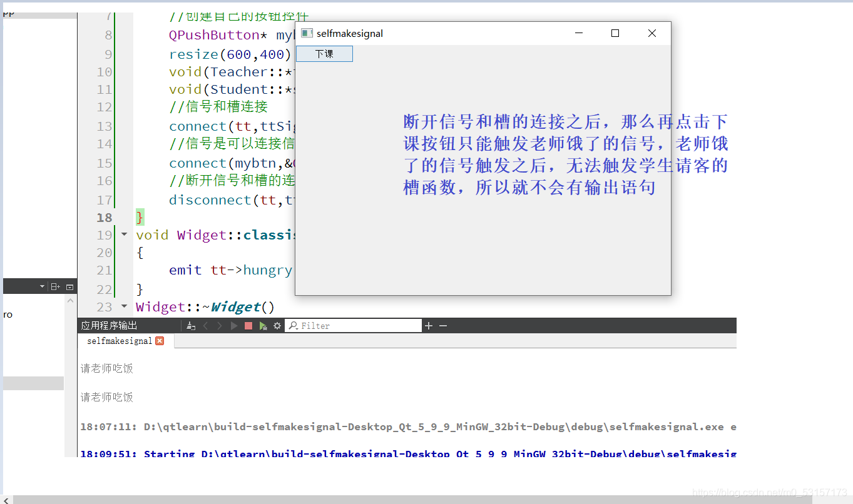Collapse the Widget::~Widget destructor fold arrow
Image resolution: width=853 pixels, height=504 pixels.
(124, 306)
